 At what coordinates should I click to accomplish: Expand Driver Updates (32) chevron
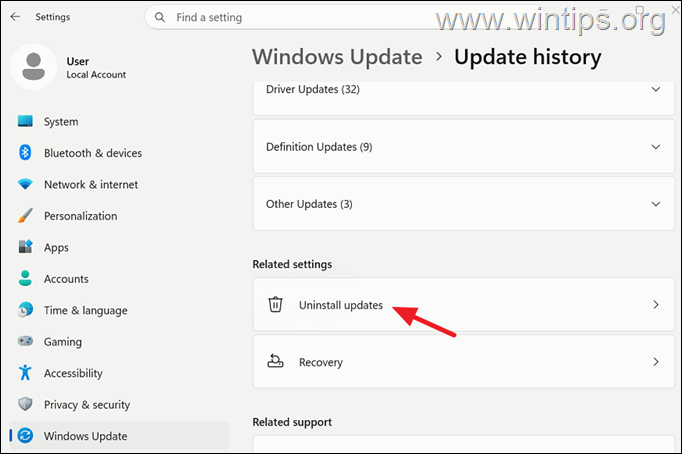(656, 89)
